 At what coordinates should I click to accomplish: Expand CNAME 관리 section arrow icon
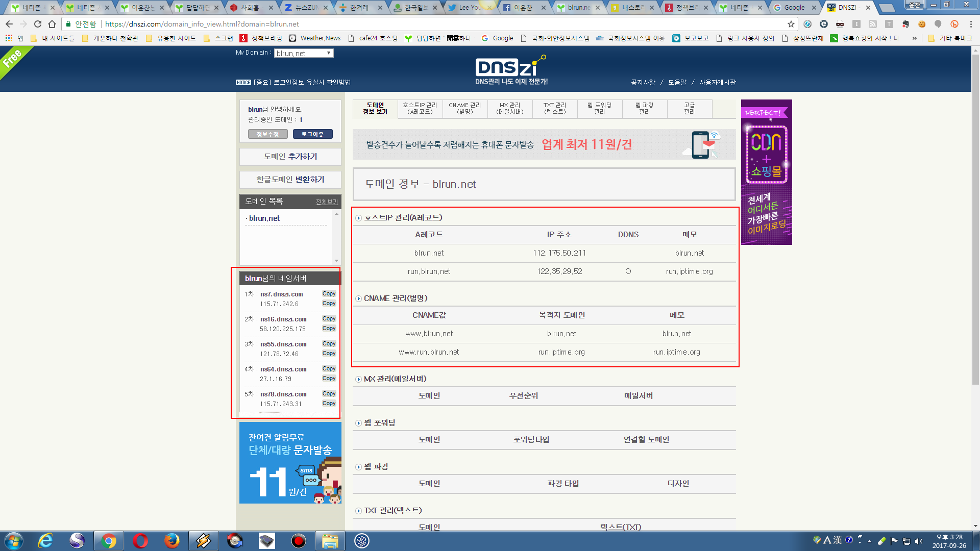[359, 298]
